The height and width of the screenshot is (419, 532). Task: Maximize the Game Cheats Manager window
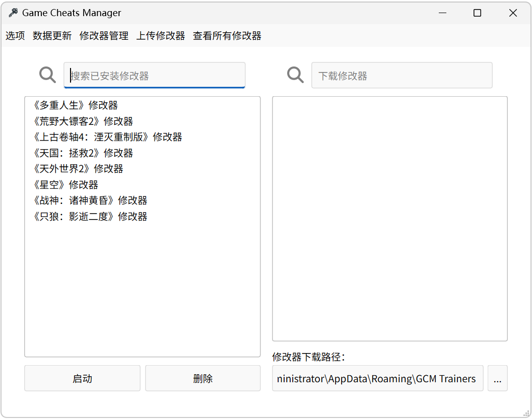pyautogui.click(x=478, y=13)
